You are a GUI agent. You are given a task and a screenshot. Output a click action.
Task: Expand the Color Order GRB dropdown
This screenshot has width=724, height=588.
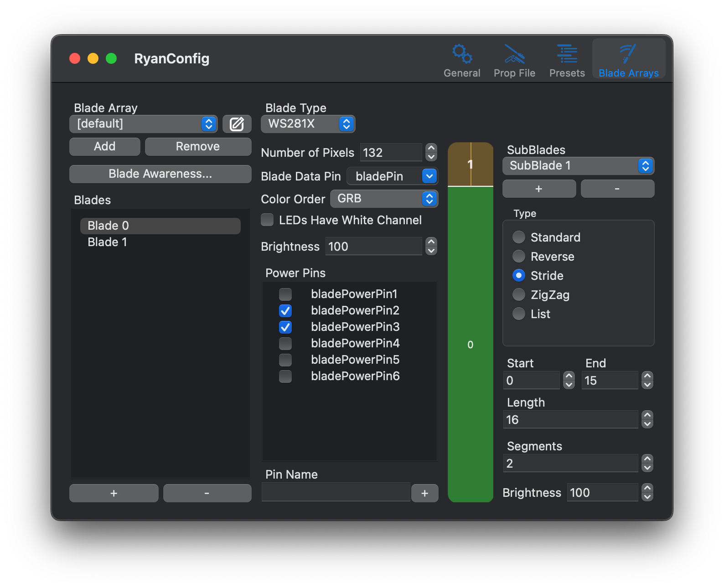[384, 199]
